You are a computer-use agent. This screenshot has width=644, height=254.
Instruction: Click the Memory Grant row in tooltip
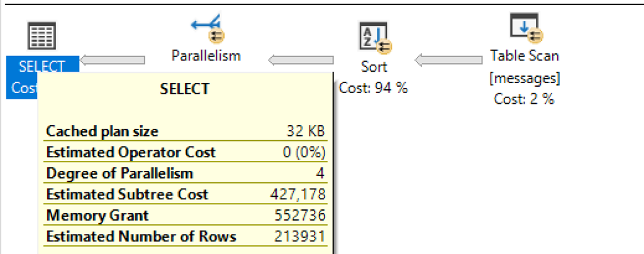[x=186, y=215]
